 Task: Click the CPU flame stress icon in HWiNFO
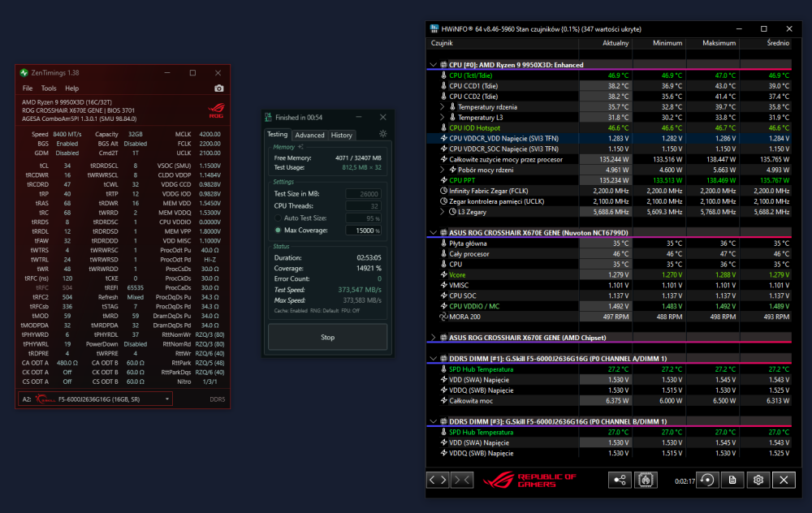coord(646,480)
